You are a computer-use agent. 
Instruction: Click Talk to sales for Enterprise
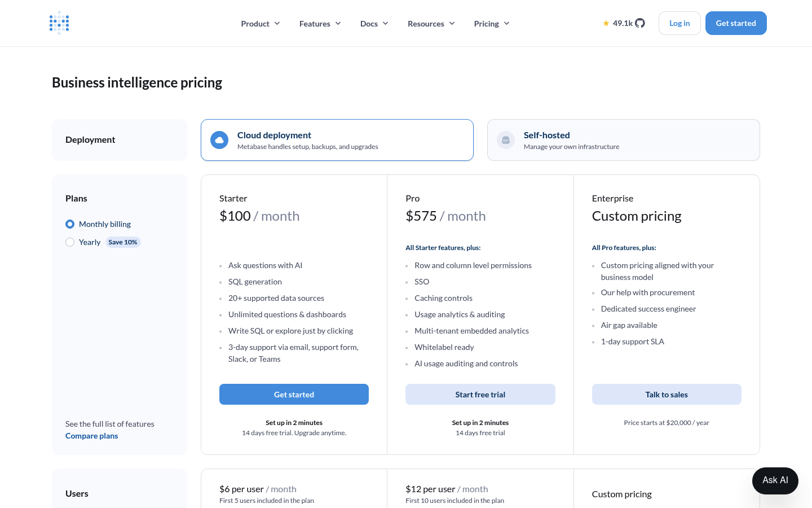667,395
